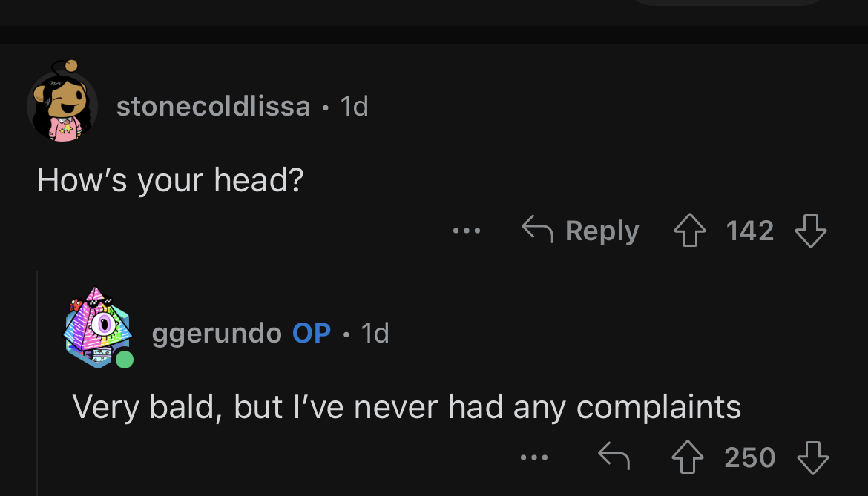The width and height of the screenshot is (868, 496).
Task: Click the 1d timestamp beside stonecoldlissa
Action: (354, 107)
